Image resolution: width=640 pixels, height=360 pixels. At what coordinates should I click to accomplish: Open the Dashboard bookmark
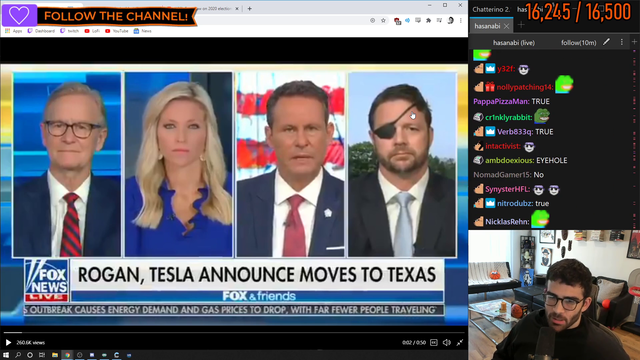pos(41,31)
